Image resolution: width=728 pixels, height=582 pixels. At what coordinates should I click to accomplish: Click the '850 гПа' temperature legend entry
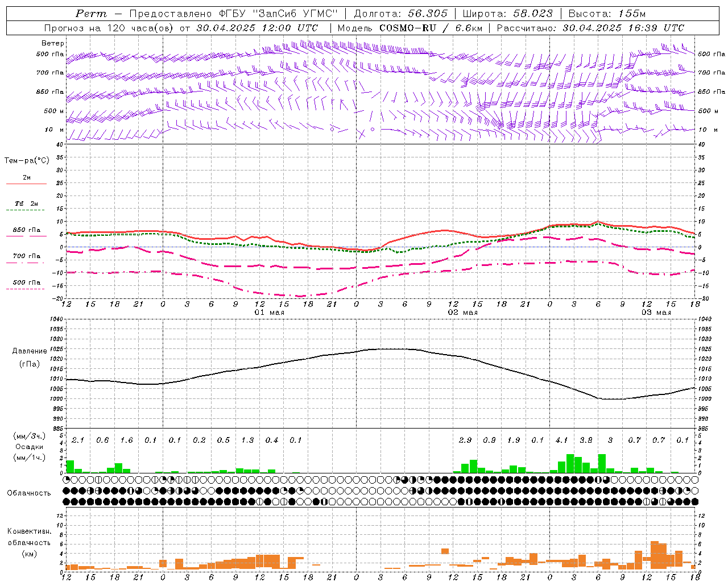point(27,230)
